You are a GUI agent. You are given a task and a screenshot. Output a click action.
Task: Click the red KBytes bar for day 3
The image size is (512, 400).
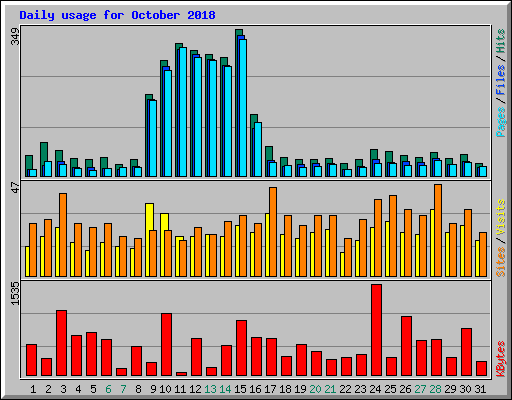[61, 343]
